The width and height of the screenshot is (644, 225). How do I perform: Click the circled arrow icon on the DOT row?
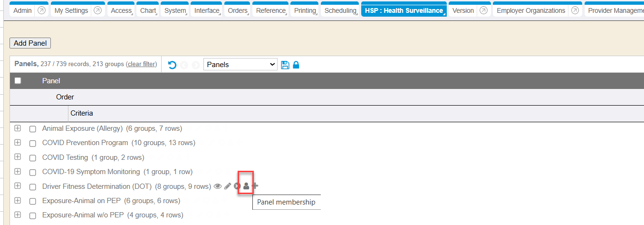237,186
